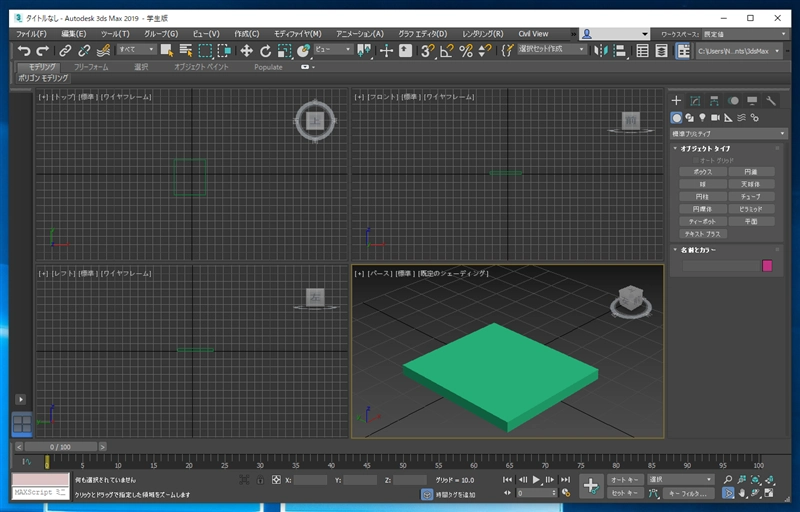Open the 標準プリミティブ category dropdown

pos(728,134)
